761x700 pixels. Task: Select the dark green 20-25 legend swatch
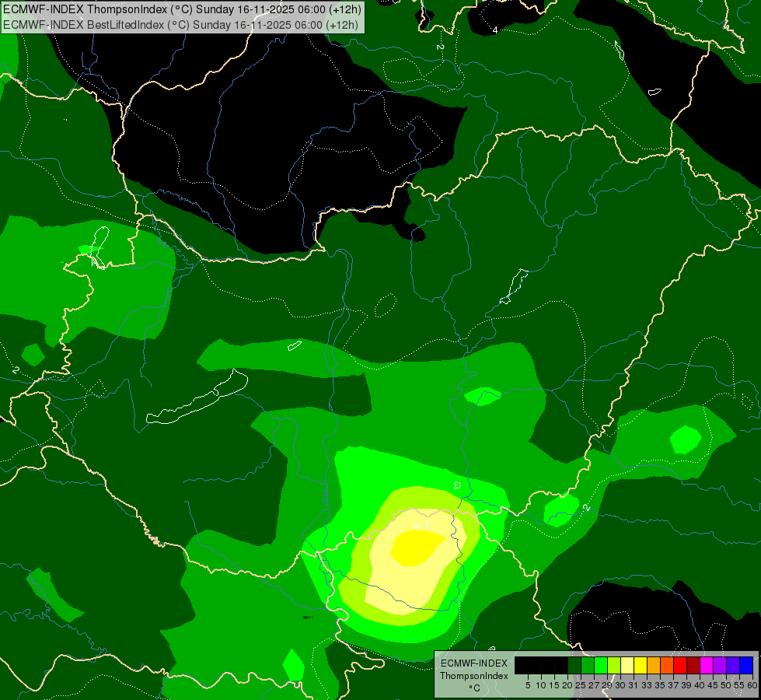click(574, 665)
